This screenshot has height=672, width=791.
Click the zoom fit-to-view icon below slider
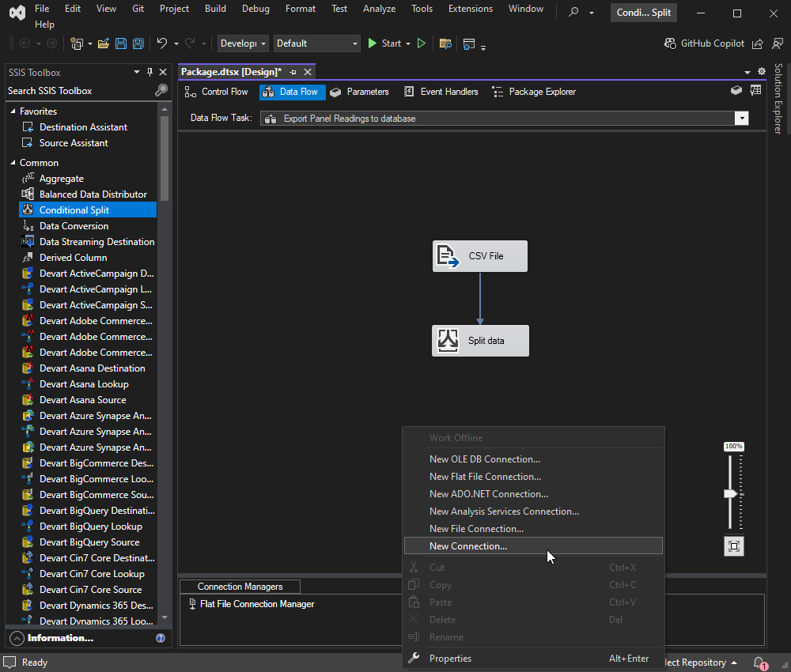point(734,546)
